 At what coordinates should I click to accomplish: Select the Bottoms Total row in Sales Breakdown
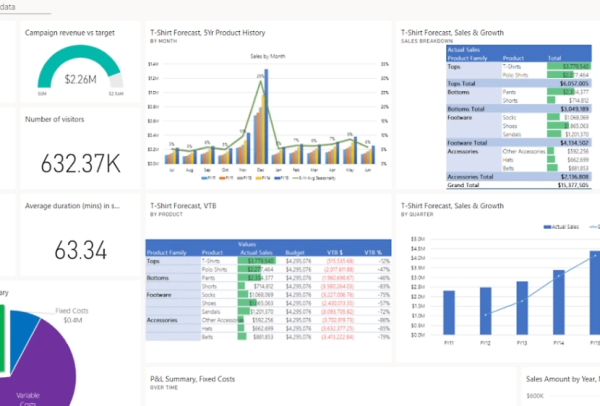click(518, 109)
